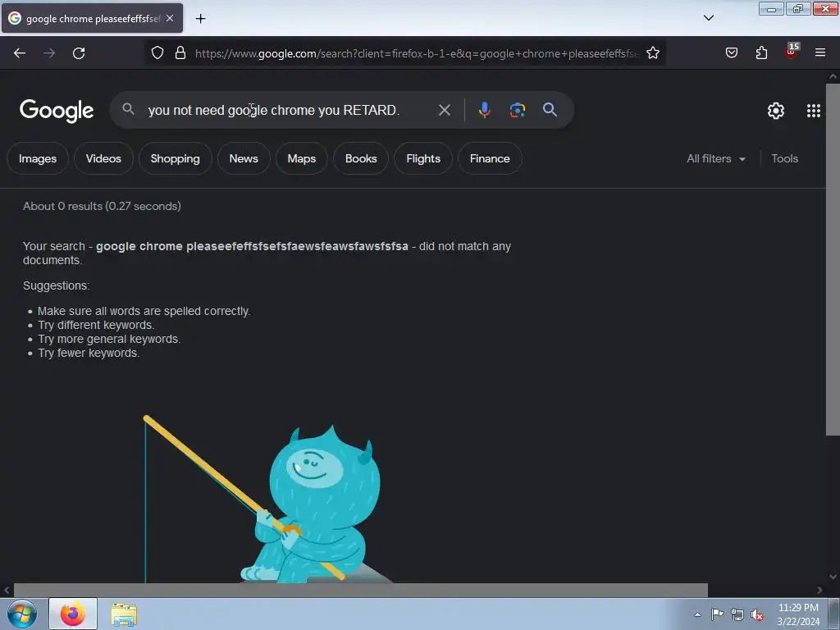Open the taskbar clock showing 11:29 PM
Viewport: 840px width, 630px height.
point(798,614)
